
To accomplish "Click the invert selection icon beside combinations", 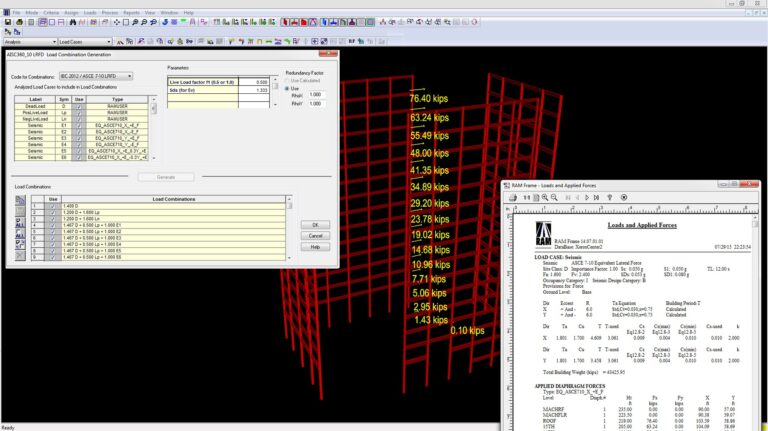I will pos(20,244).
